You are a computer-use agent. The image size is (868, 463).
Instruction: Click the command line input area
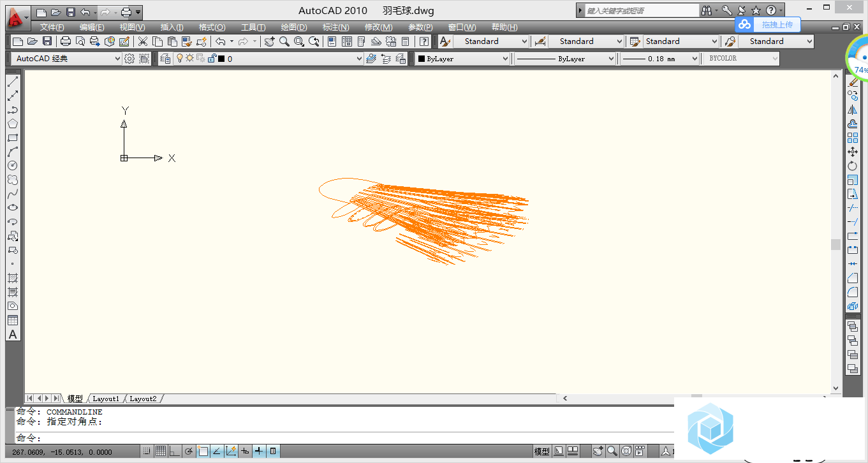pyautogui.click(x=344, y=437)
